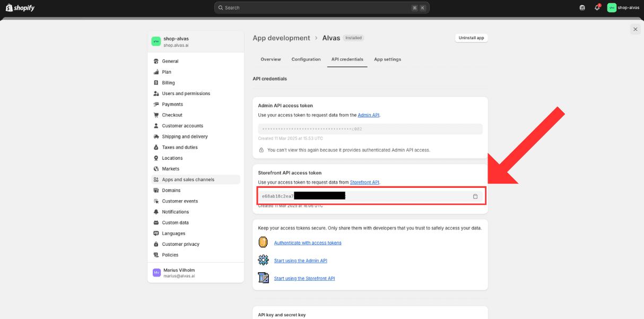Click the Custom data icon
This screenshot has width=644, height=319.
[x=156, y=222]
